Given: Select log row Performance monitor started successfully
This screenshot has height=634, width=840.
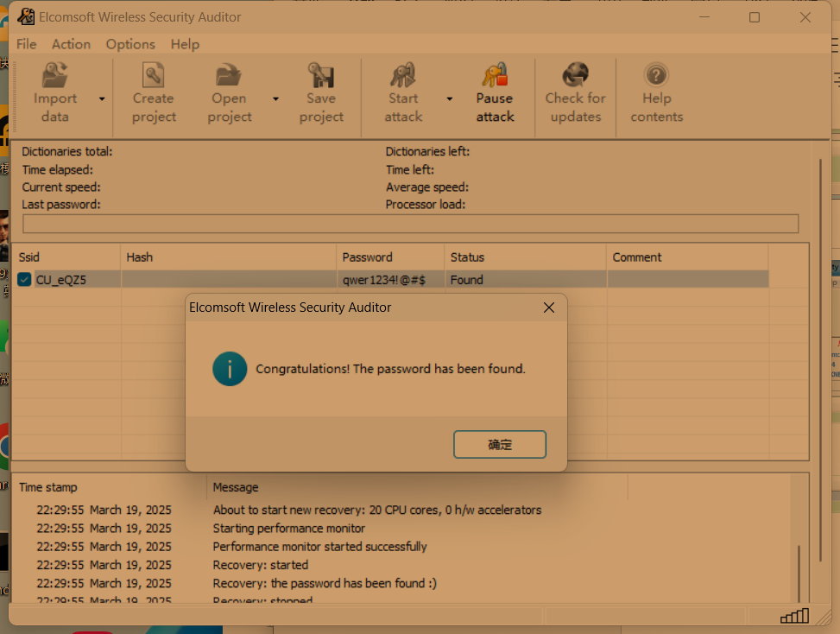Looking at the screenshot, I should pos(319,547).
